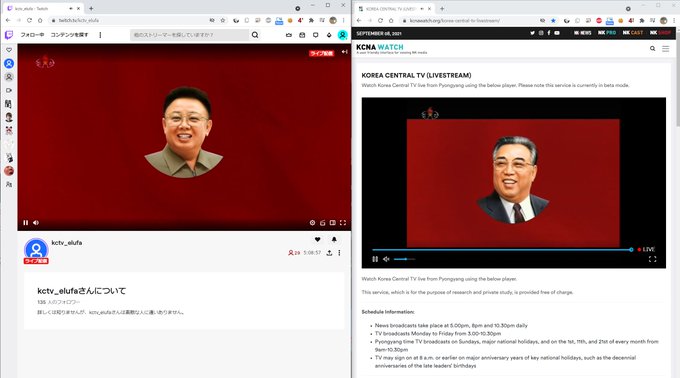Open Chrome profile avatar in KCNA window

coord(664,20)
